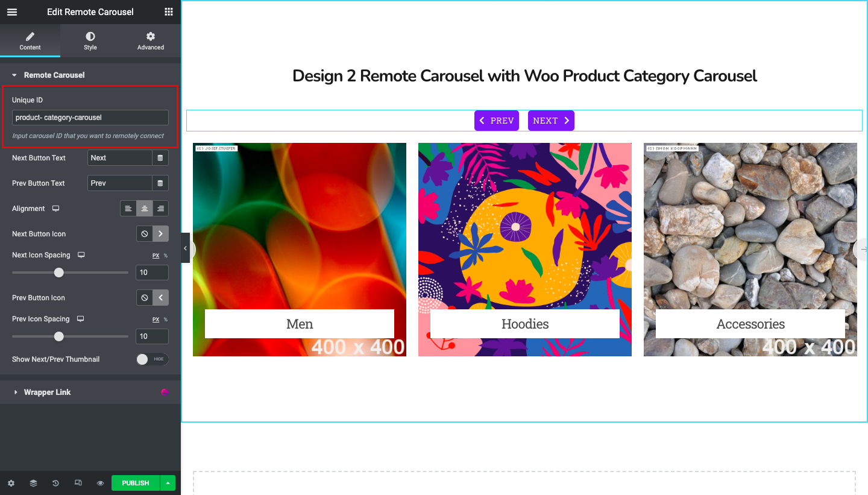Collapse the Remote Carousel section
Image resolution: width=868 pixels, height=495 pixels.
pyautogui.click(x=14, y=75)
